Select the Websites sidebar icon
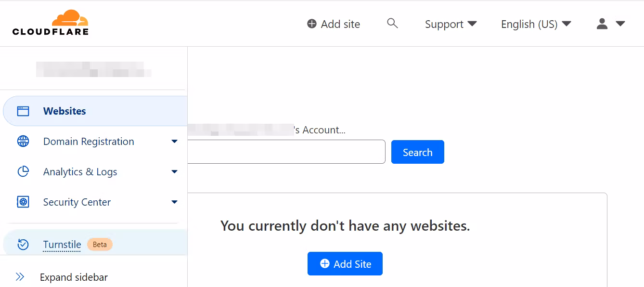Image resolution: width=644 pixels, height=287 pixels. (x=23, y=110)
